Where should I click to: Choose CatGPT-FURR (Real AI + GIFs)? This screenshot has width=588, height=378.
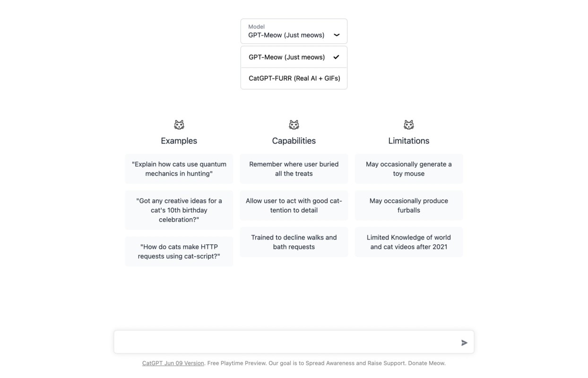pos(294,78)
